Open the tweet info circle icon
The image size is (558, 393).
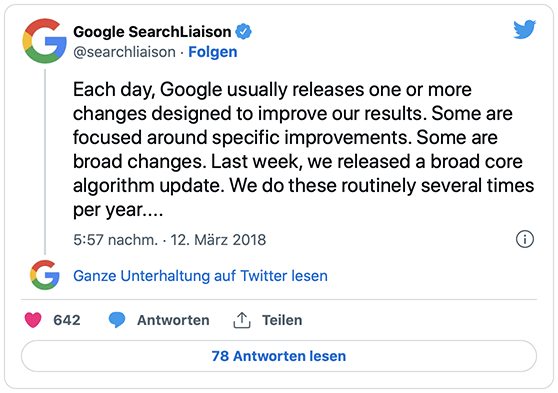525,239
